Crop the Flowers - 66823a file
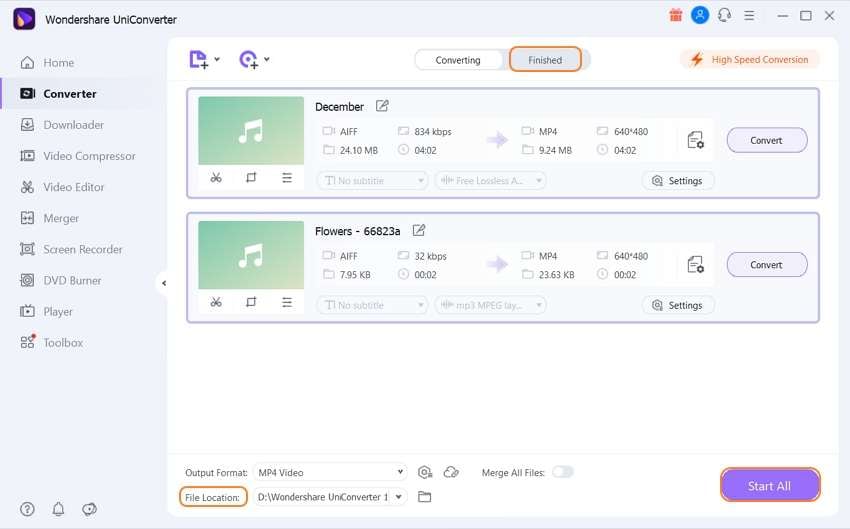Viewport: 850px width, 529px height. click(x=251, y=302)
